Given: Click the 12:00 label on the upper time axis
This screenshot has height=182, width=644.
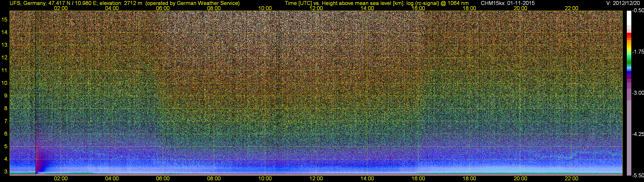Looking at the screenshot, I should point(316,8).
